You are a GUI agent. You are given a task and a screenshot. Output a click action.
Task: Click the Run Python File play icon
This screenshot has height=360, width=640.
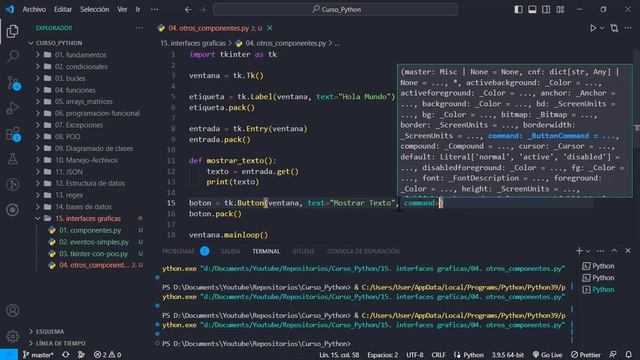(593, 28)
